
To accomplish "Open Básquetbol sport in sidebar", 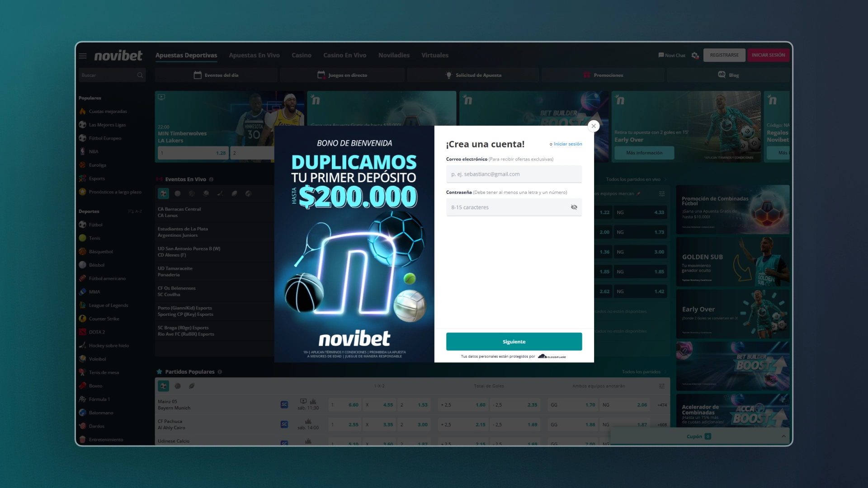I will pyautogui.click(x=101, y=252).
